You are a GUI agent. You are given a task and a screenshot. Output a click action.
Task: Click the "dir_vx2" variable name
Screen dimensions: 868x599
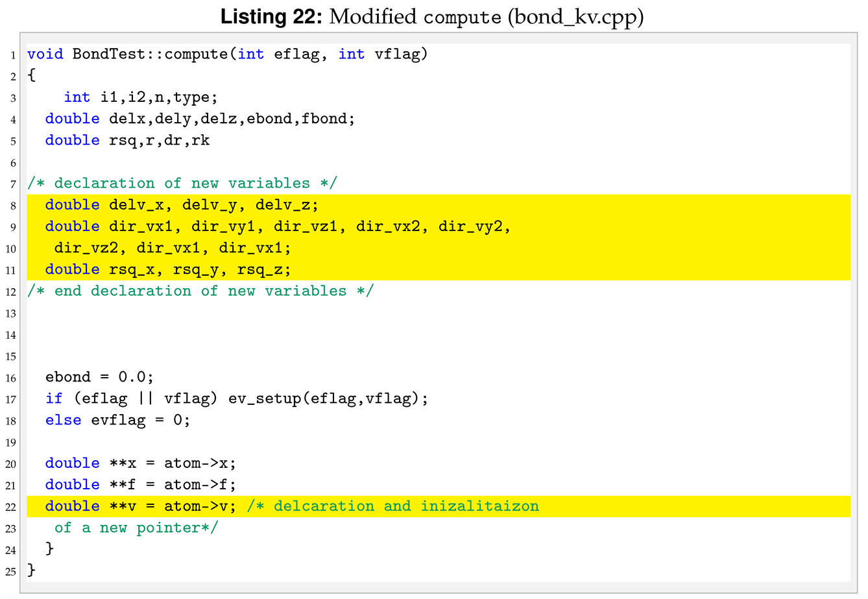pyautogui.click(x=388, y=226)
